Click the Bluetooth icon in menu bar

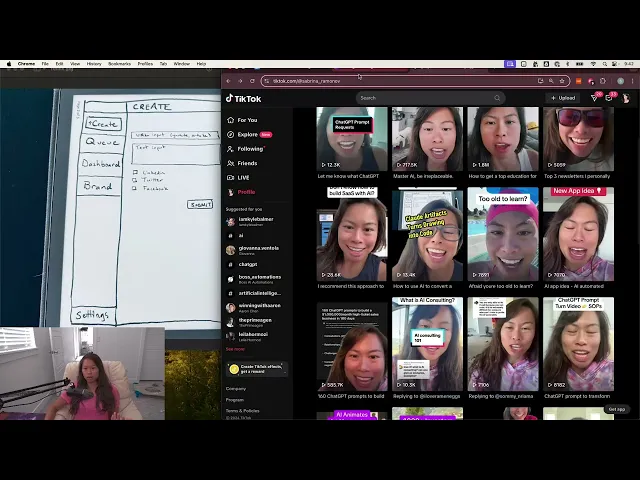[567, 64]
